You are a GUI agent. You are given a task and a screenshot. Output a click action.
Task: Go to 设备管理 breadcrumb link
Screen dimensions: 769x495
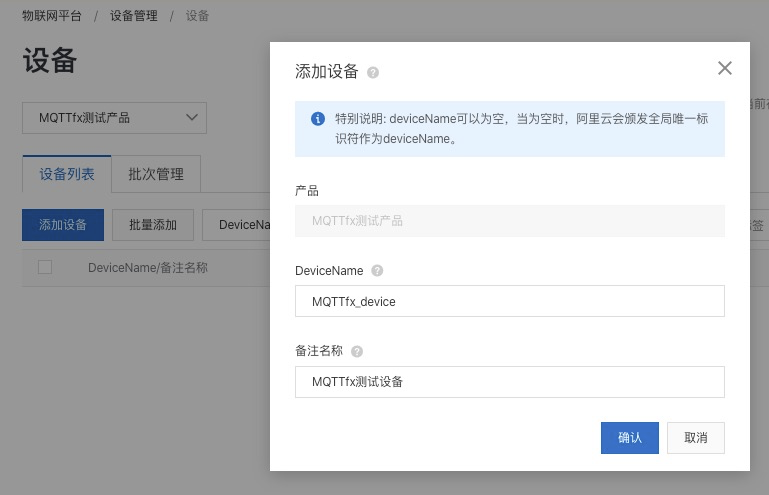tap(134, 16)
